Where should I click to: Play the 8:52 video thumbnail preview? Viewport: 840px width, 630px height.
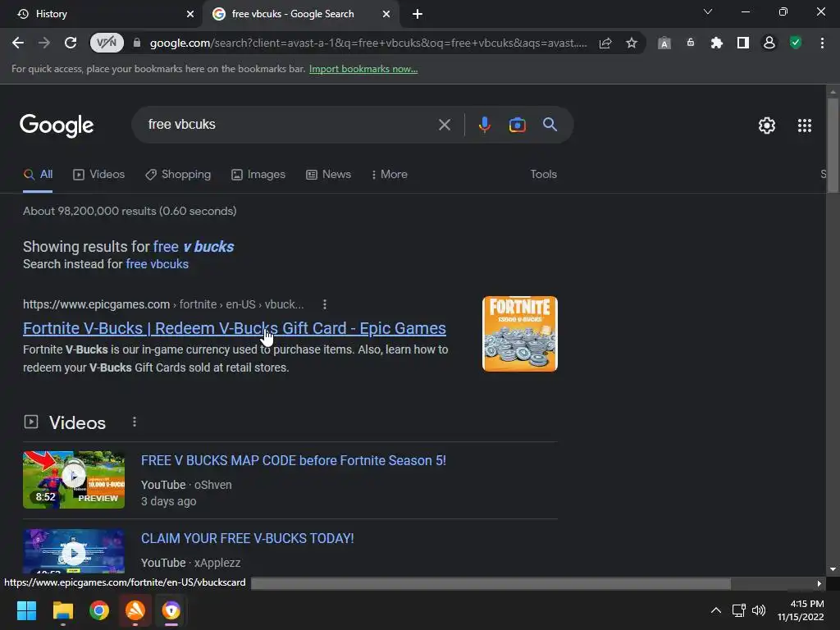pos(74,479)
